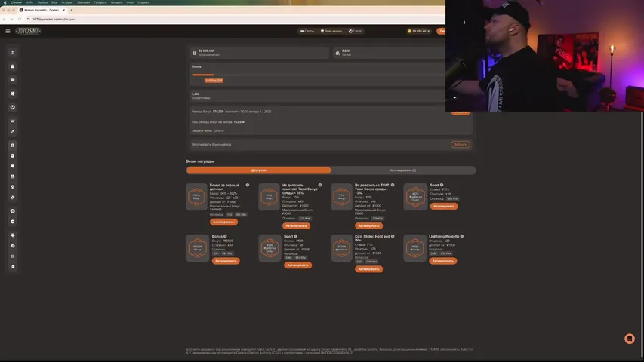Click info icon next to Coin Strike reward

[x=394, y=236]
